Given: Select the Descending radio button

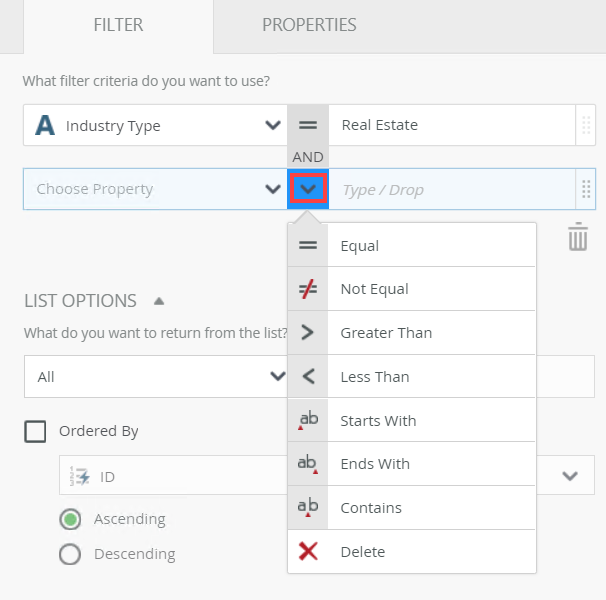Looking at the screenshot, I should [x=70, y=554].
